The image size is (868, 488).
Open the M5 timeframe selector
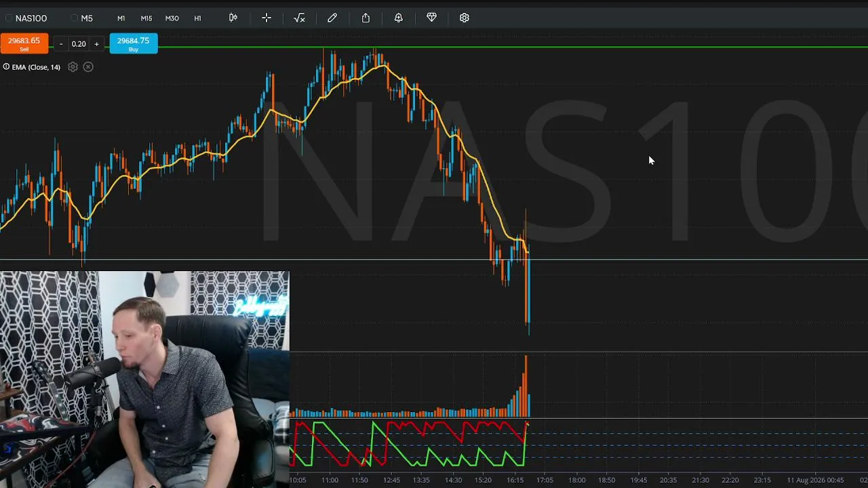(87, 18)
